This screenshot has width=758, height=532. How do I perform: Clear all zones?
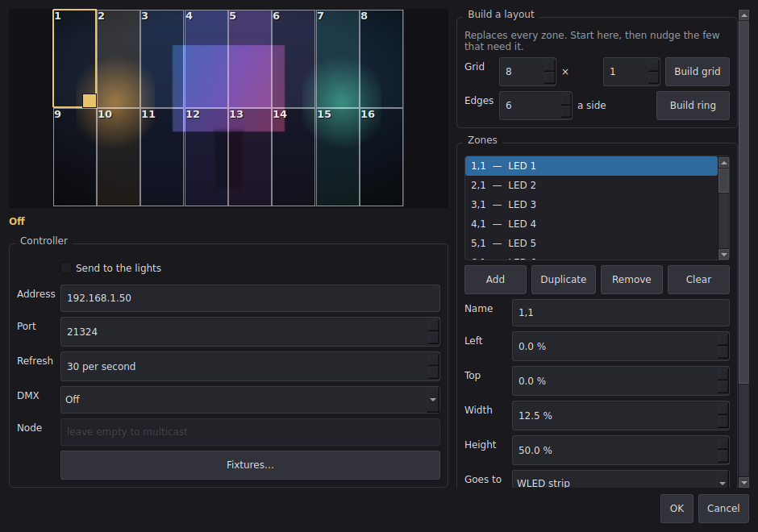tap(698, 279)
